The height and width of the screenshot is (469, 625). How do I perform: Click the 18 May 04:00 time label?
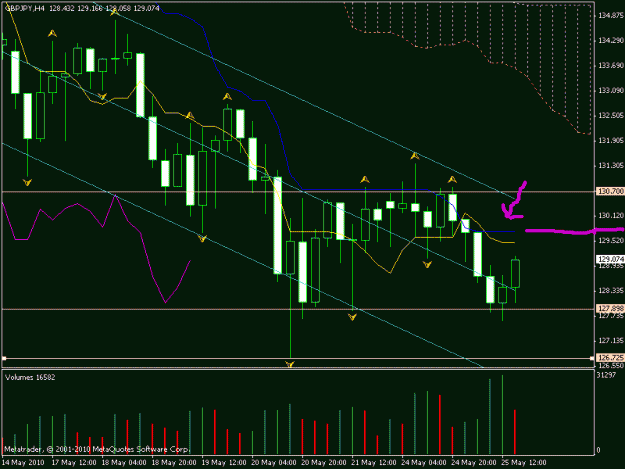(124, 463)
